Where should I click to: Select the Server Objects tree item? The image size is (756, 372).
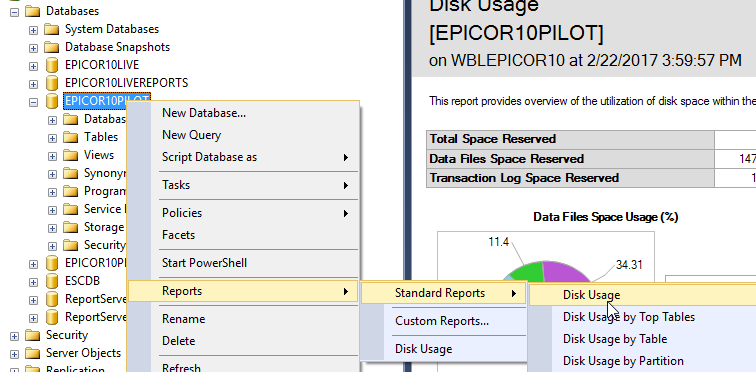tap(83, 353)
